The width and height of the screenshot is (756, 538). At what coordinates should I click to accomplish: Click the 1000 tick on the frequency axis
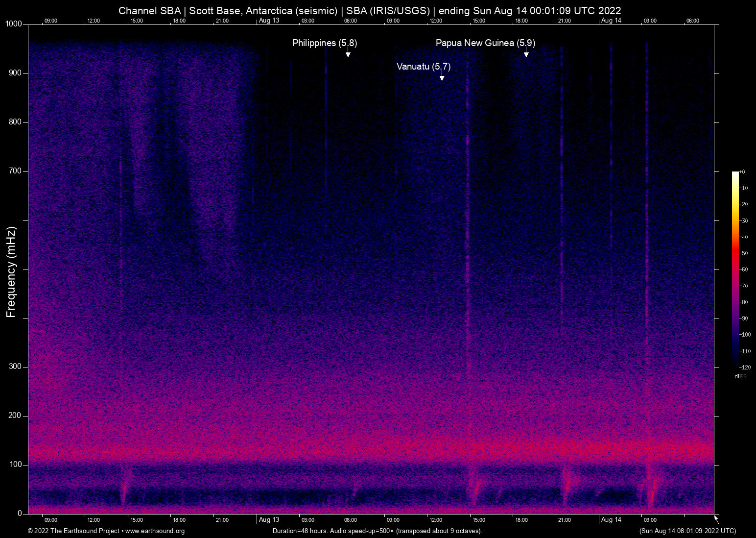click(x=13, y=24)
